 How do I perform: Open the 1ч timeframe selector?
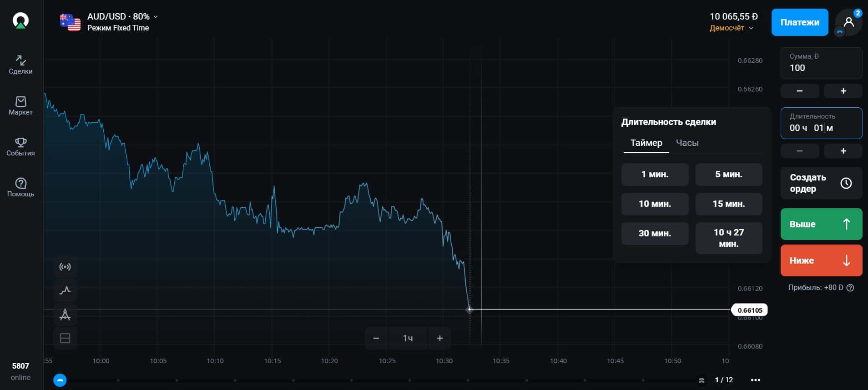[x=408, y=338]
